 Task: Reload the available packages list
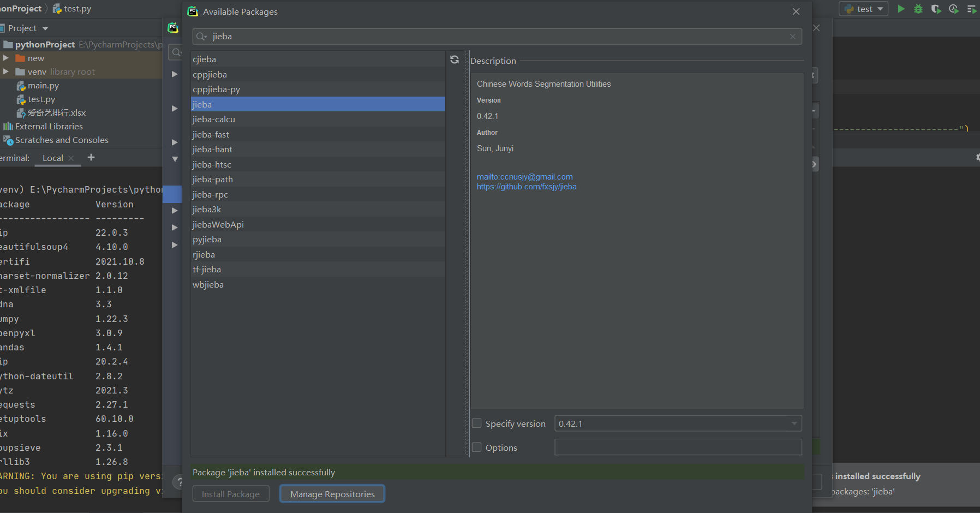pyautogui.click(x=455, y=59)
